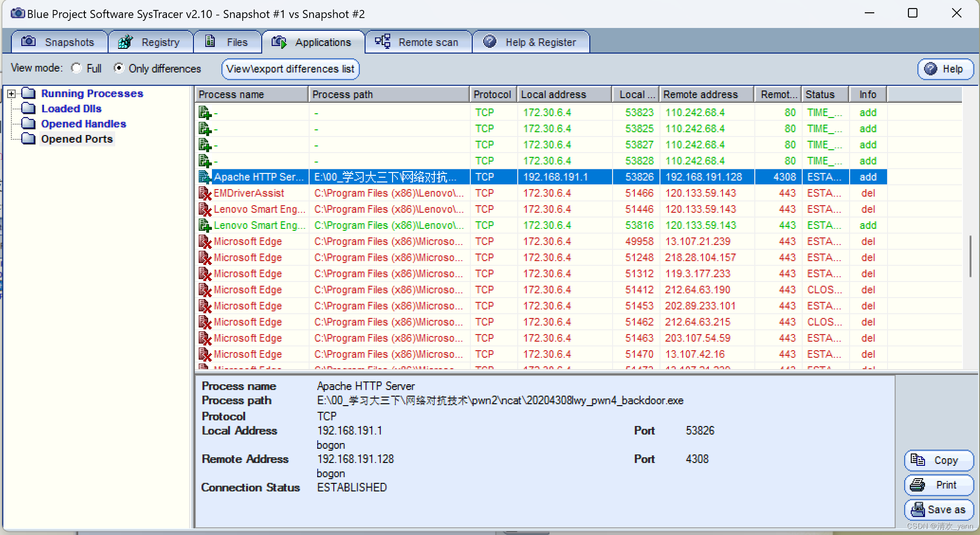Select Opened Ports in the tree
Viewport: 980px width, 535px height.
77,139
